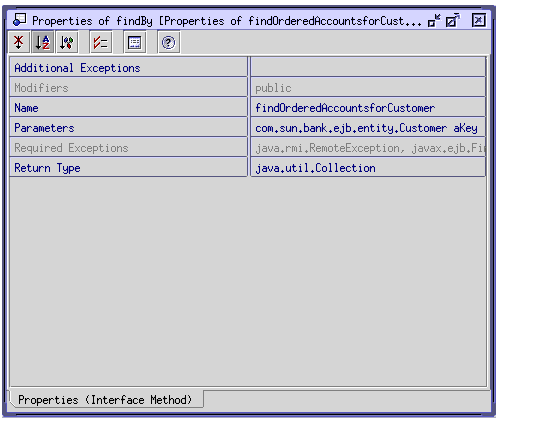The height and width of the screenshot is (427, 539).
Task: Toggle sort by name A-Z button
Action: click(43, 42)
